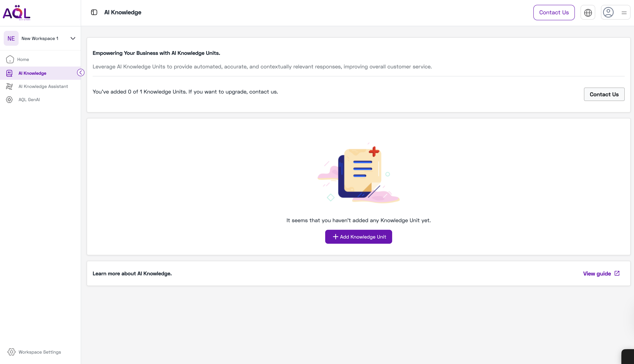Click the Home icon in sidebar

point(10,59)
